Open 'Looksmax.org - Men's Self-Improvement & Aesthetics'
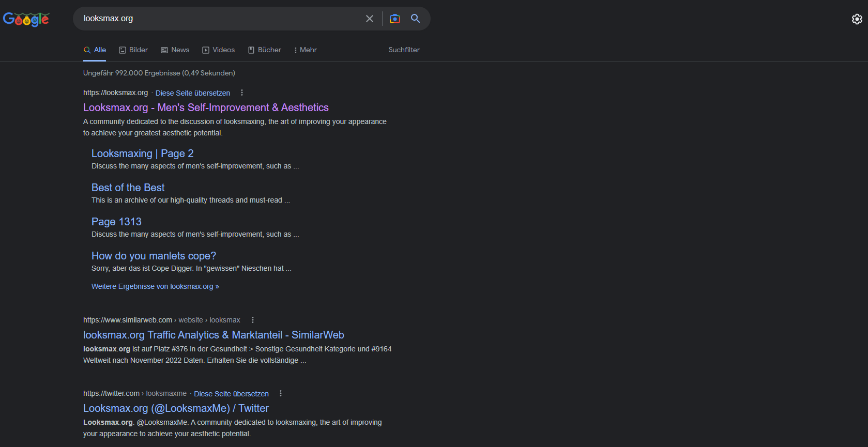 click(206, 107)
